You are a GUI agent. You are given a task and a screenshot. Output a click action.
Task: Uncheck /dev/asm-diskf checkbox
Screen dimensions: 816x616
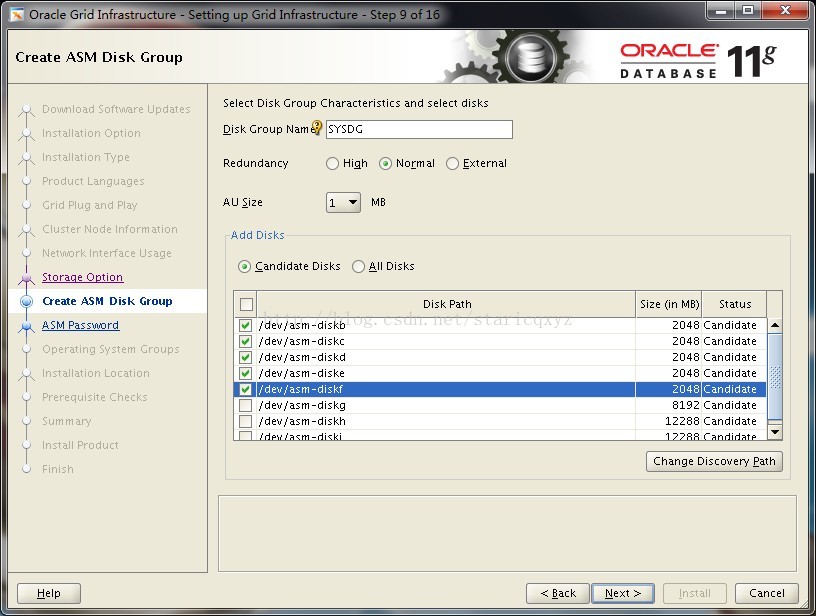[x=246, y=390]
